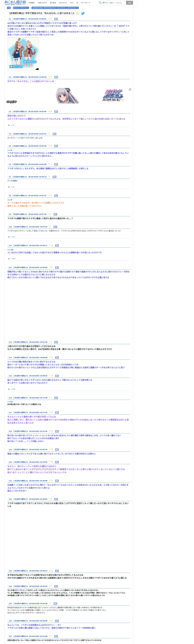Screen dimensions: 194x644
Task: Follow the >>83 reply link under post 11
Action: [x=13, y=259]
